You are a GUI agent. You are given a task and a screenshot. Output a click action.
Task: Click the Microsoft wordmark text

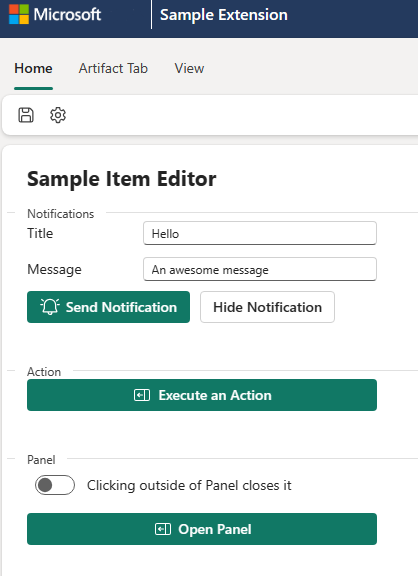pyautogui.click(x=67, y=14)
